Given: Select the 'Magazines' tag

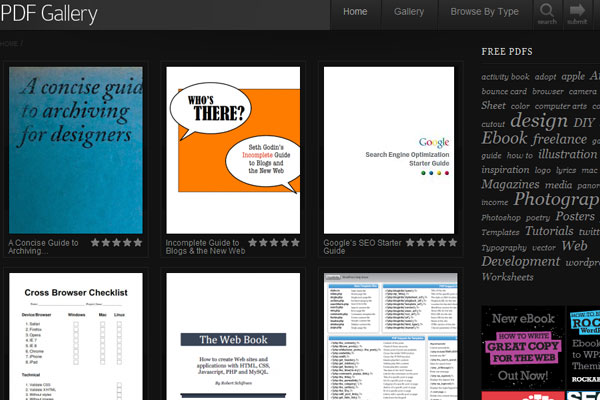Looking at the screenshot, I should [510, 184].
